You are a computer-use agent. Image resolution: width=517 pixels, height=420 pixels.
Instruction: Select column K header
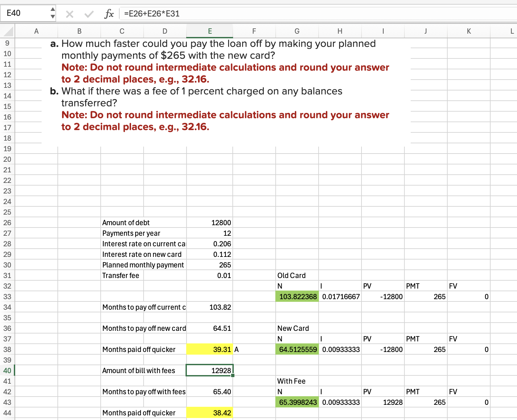(469, 31)
